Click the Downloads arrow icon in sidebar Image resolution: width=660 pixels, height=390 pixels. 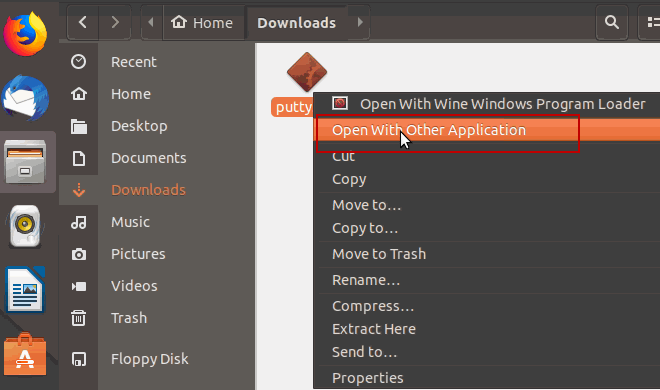click(79, 190)
